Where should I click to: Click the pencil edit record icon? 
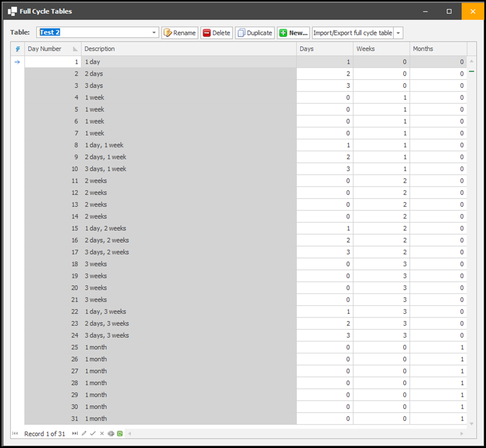click(x=84, y=434)
